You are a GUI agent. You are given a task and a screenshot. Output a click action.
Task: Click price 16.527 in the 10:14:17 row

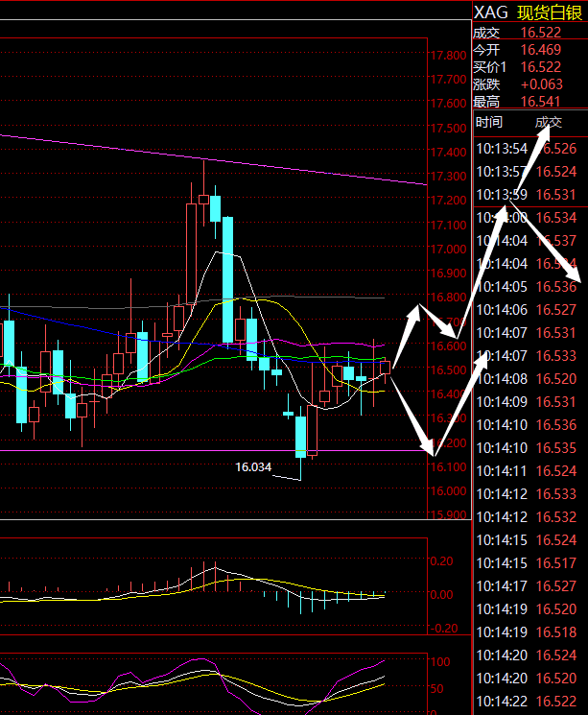(x=556, y=586)
